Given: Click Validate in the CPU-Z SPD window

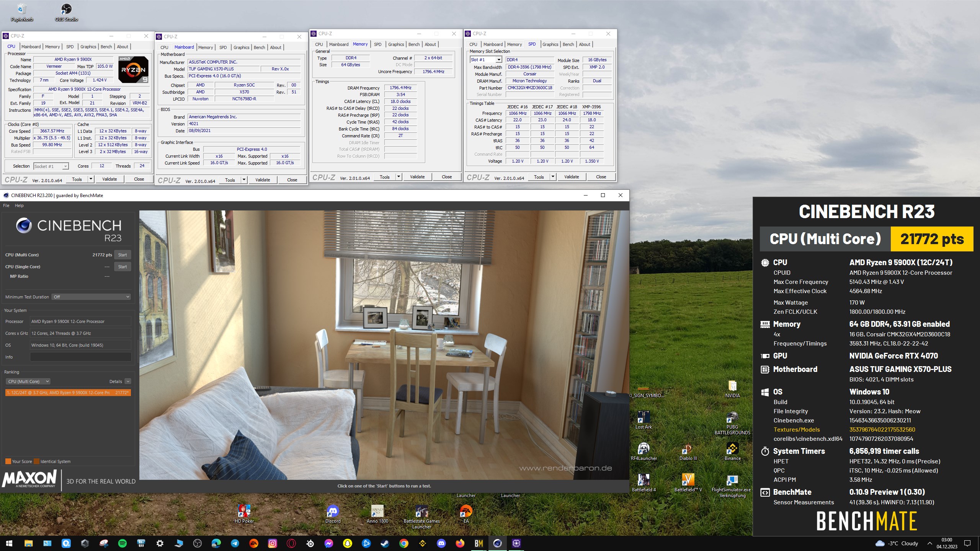Looking at the screenshot, I should 572,177.
